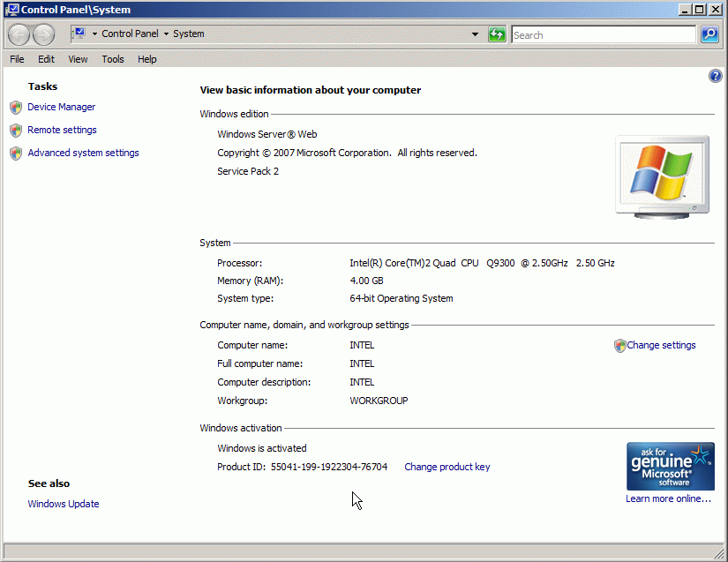Viewport: 728px width, 562px height.
Task: Select Control Panel in the breadcrumb
Action: [x=130, y=34]
